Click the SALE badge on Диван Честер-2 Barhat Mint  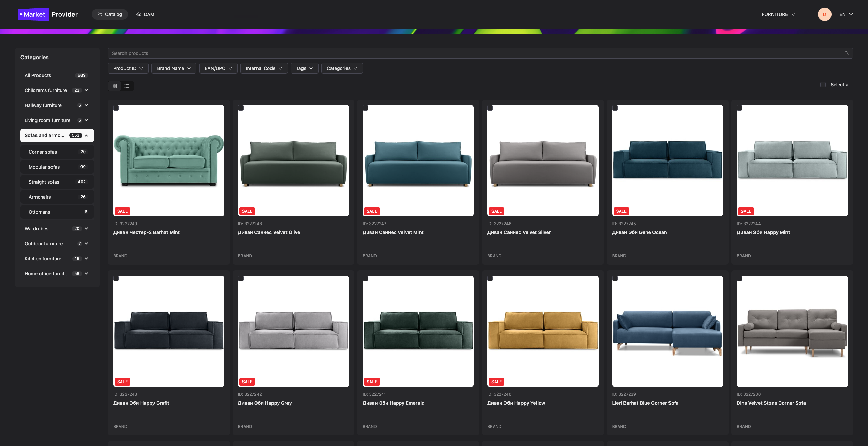[x=122, y=211]
